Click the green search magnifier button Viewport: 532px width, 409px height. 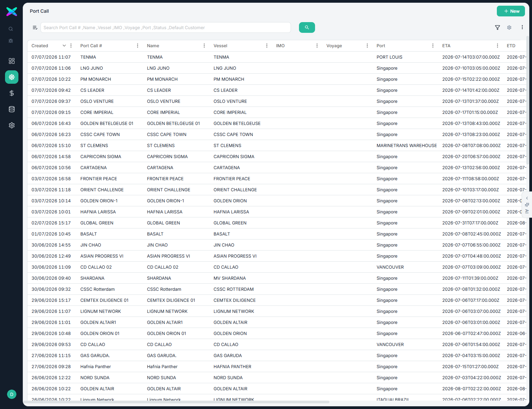307,27
